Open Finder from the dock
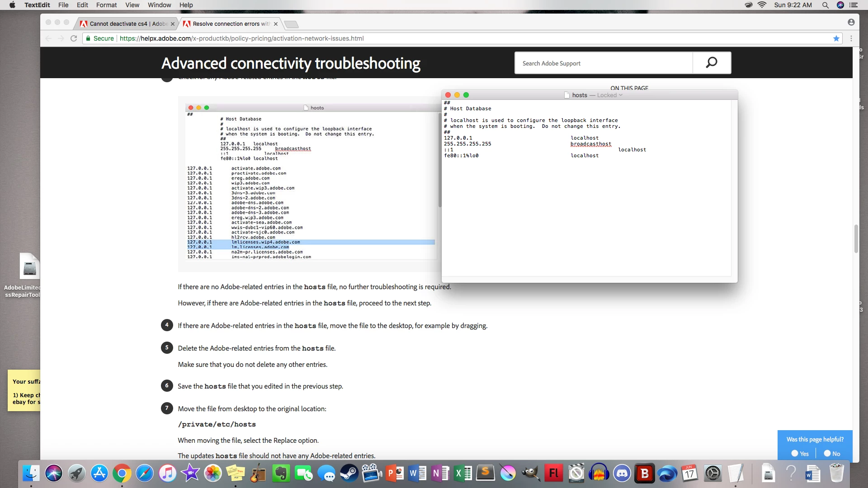 31,474
